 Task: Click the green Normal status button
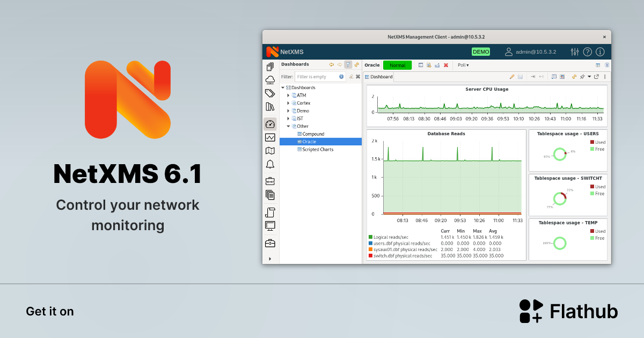(x=397, y=65)
